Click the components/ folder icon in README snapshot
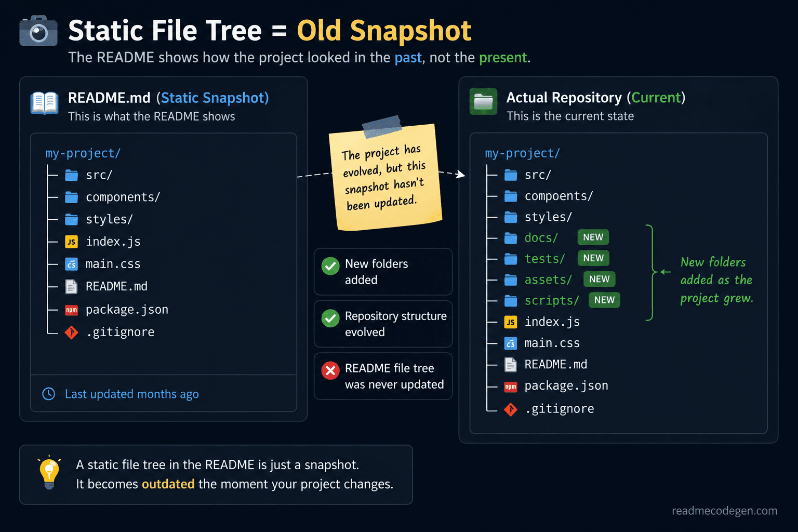Screen dimensions: 798x532 (x=72, y=197)
